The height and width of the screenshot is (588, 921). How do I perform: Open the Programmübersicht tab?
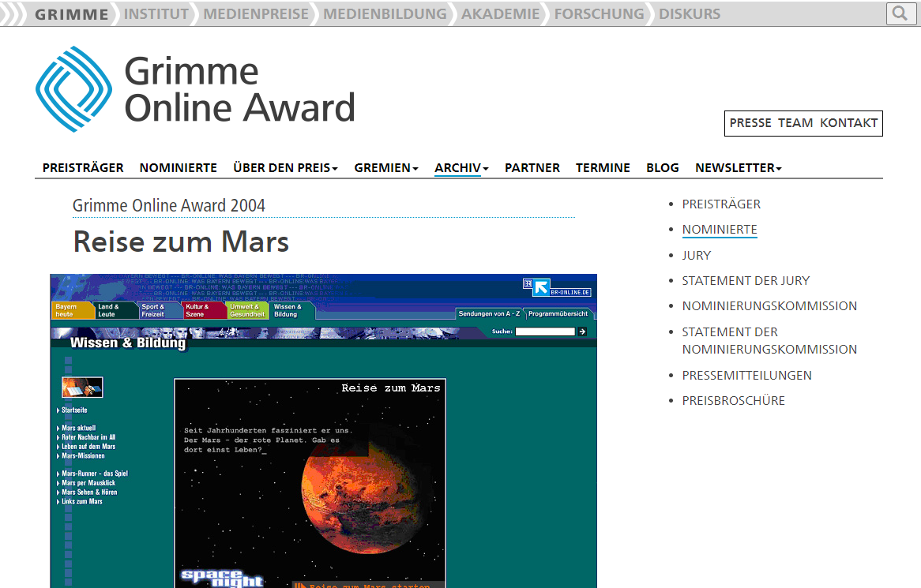(x=558, y=314)
